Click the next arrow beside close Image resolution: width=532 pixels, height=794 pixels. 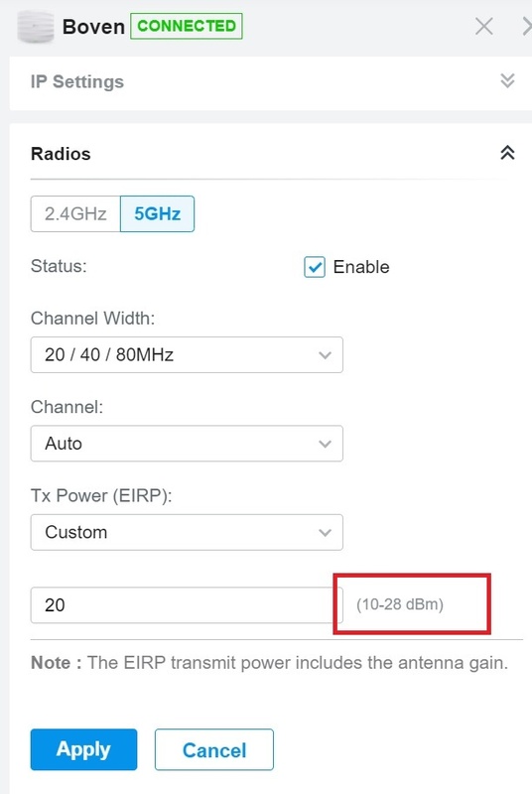pos(527,26)
